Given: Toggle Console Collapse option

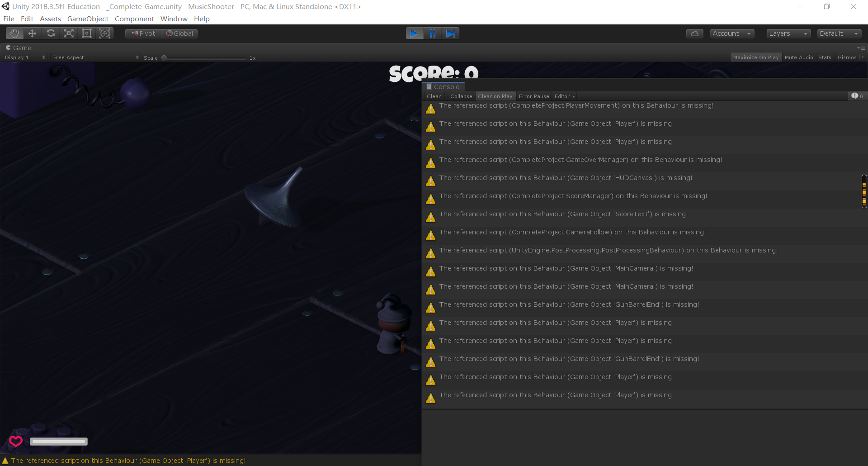Looking at the screenshot, I should pos(461,96).
